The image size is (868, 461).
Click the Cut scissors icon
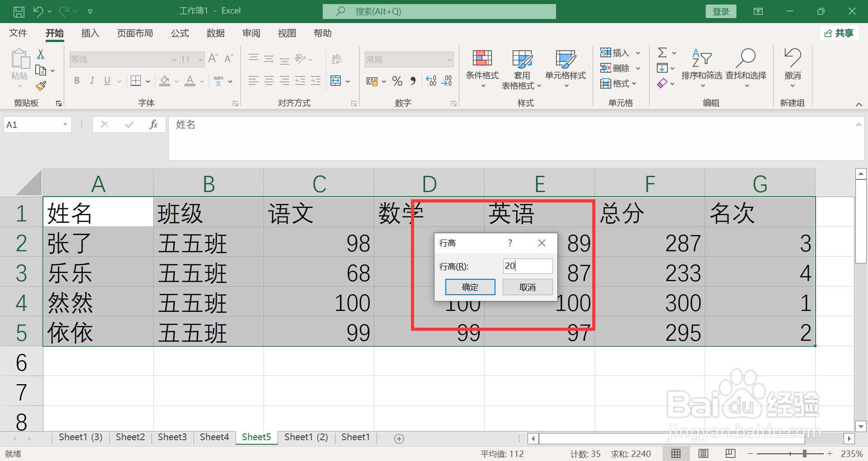(x=41, y=54)
